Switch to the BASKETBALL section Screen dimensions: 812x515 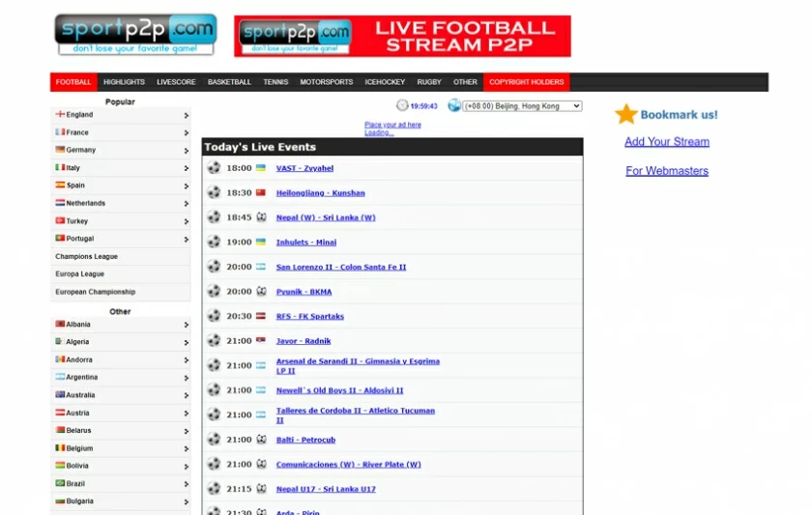[229, 82]
